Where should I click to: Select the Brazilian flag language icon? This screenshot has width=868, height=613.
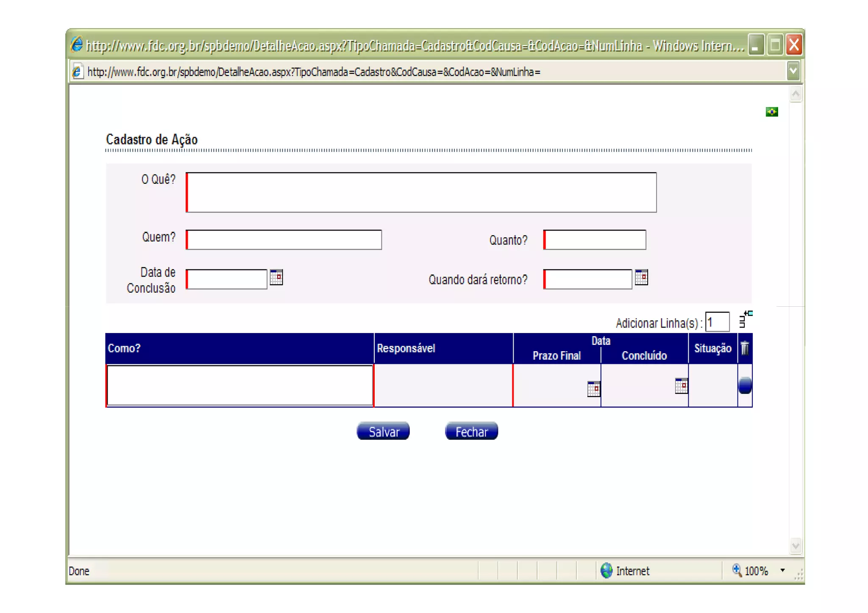click(x=771, y=112)
